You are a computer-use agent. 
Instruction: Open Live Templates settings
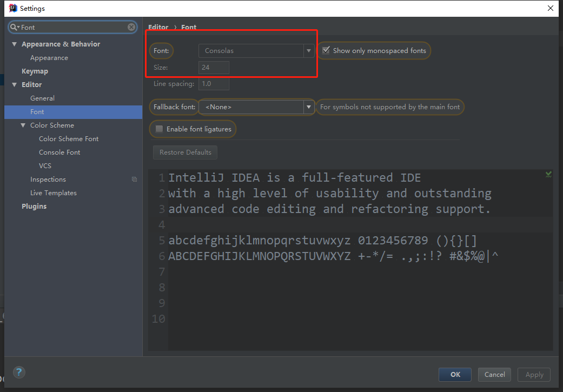coord(54,193)
